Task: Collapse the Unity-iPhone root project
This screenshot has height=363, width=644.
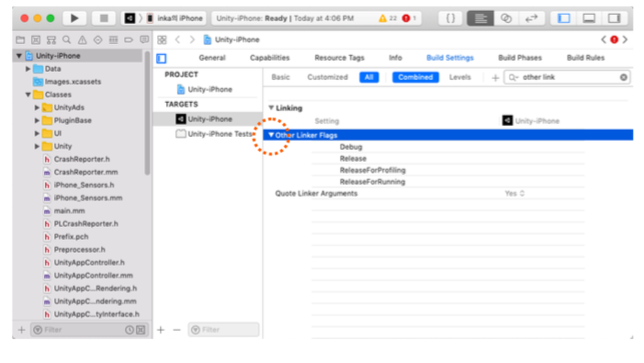Action: coord(19,56)
